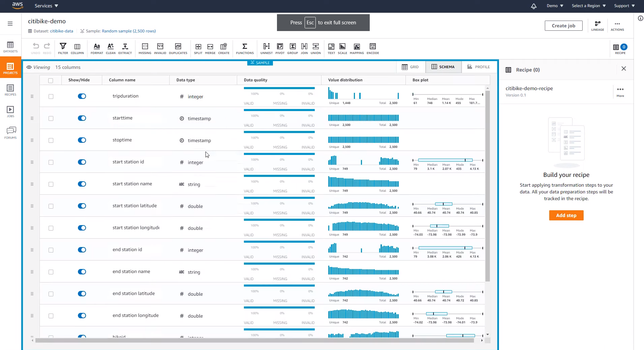Screen dimensions: 644x350
Task: Open the Functions sigma tool
Action: click(x=245, y=48)
